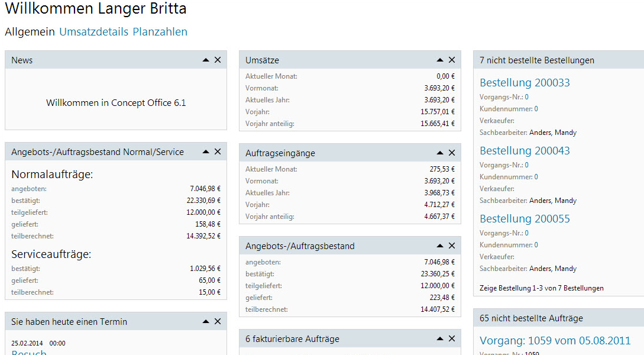Viewport: 644px width, 355px height.
Task: Click the Bestellung 200055 link
Action: coord(525,219)
